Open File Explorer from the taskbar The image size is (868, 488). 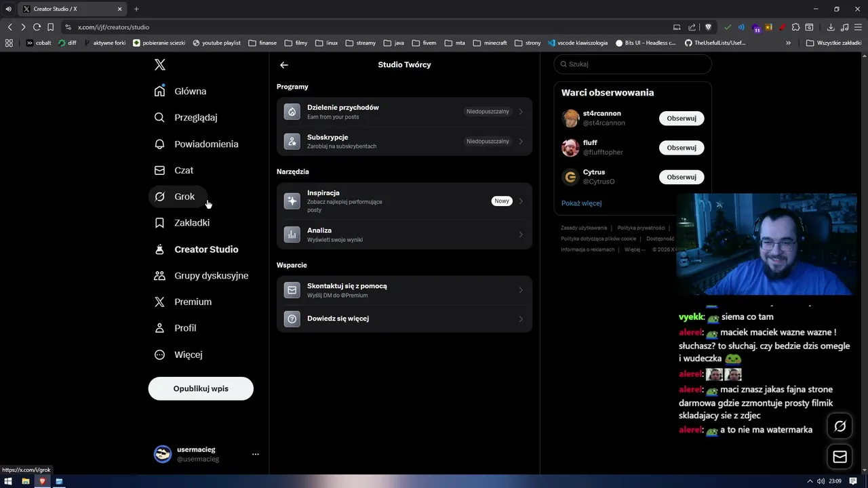(x=25, y=481)
